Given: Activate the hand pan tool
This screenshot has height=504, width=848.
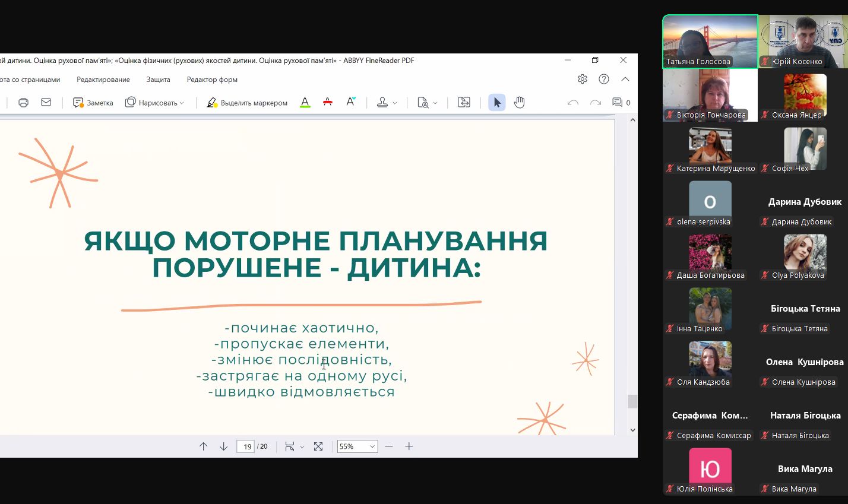Looking at the screenshot, I should point(519,103).
